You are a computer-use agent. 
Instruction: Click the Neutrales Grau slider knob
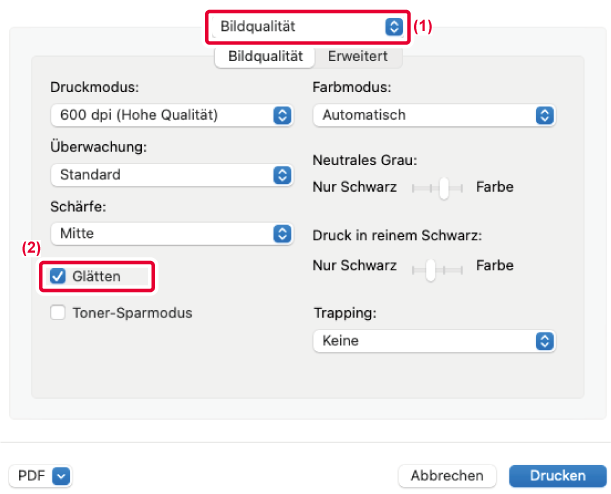tap(444, 188)
